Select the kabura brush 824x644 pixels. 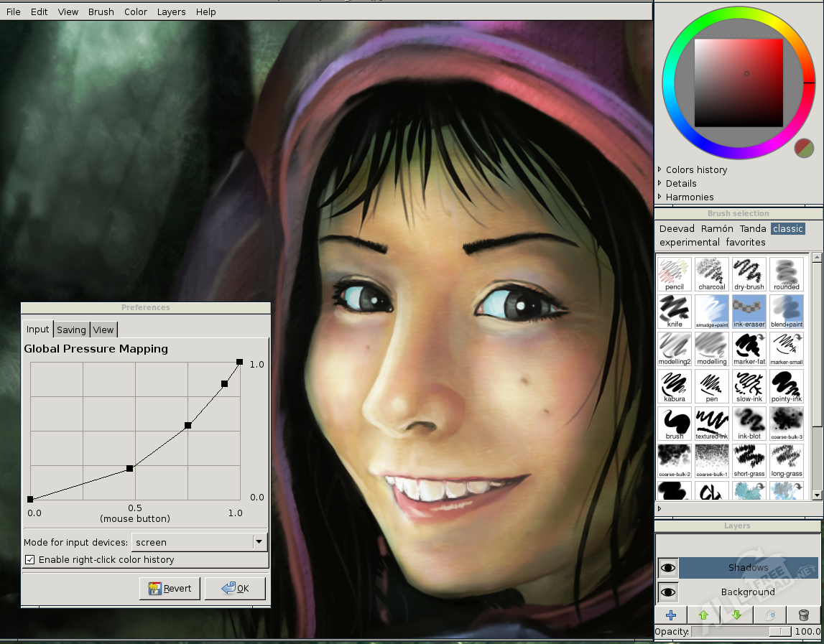pos(675,386)
